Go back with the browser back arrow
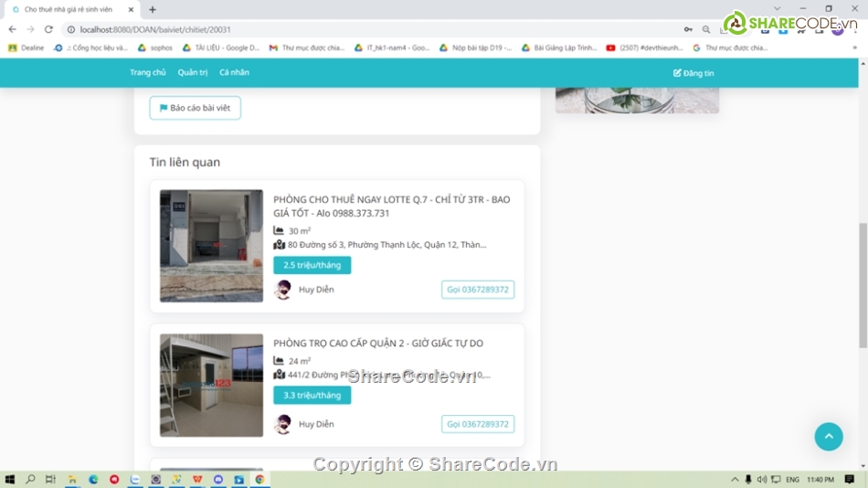 tap(12, 29)
